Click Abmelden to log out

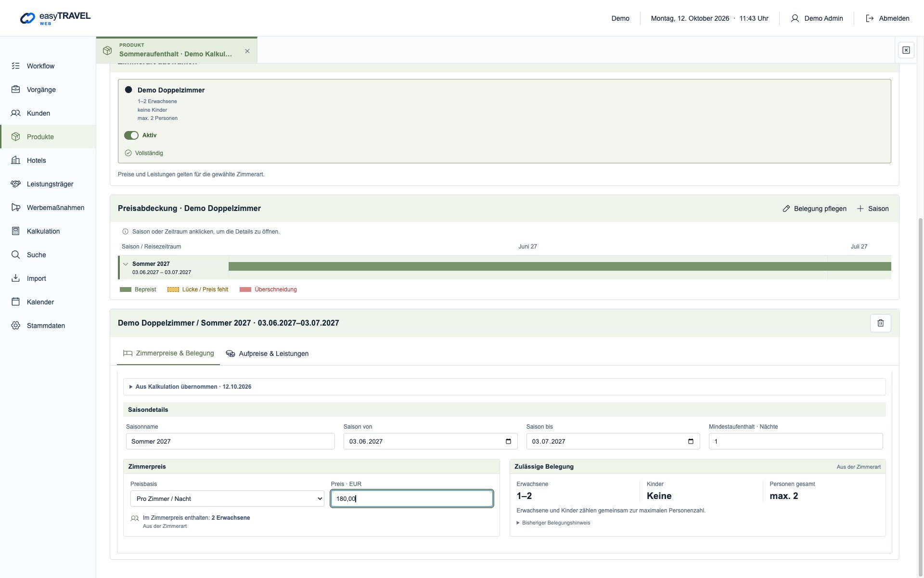point(887,18)
